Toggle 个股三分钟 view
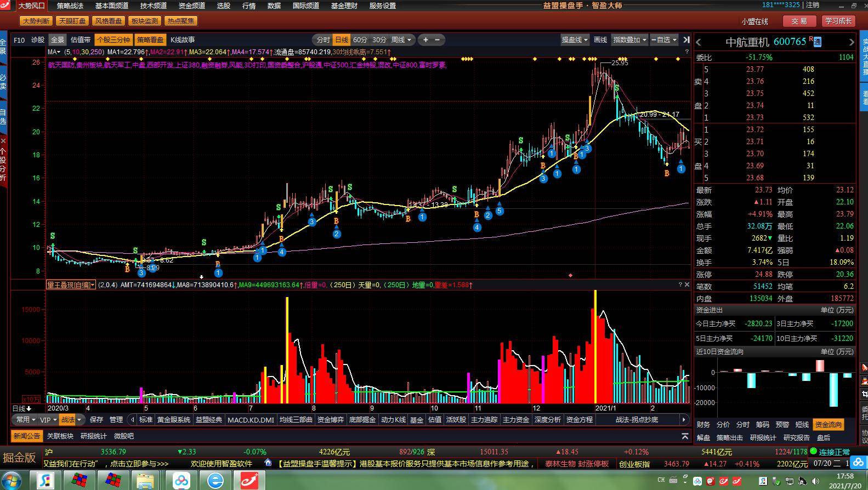Image resolution: width=868 pixels, height=490 pixels. [x=113, y=39]
